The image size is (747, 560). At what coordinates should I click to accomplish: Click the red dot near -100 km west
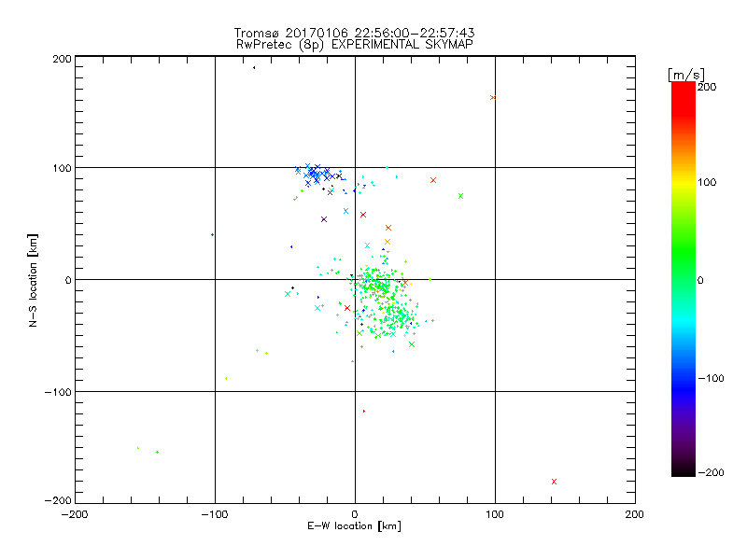[x=213, y=235]
